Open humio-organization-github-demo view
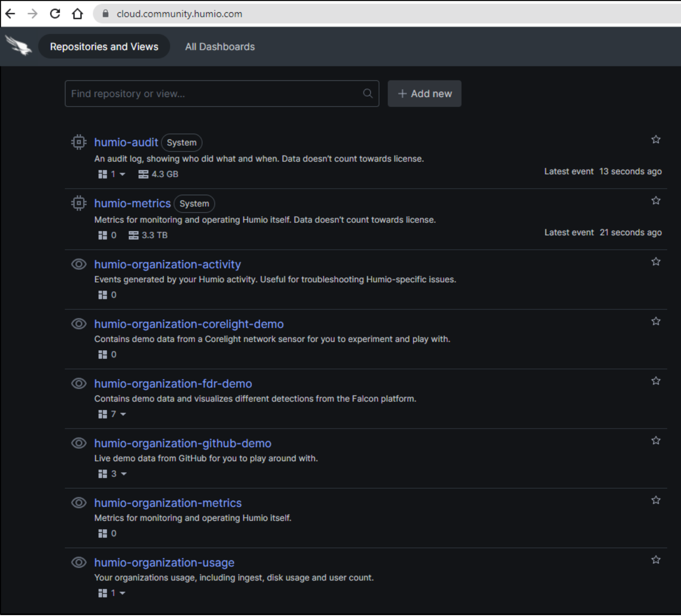 pos(183,443)
